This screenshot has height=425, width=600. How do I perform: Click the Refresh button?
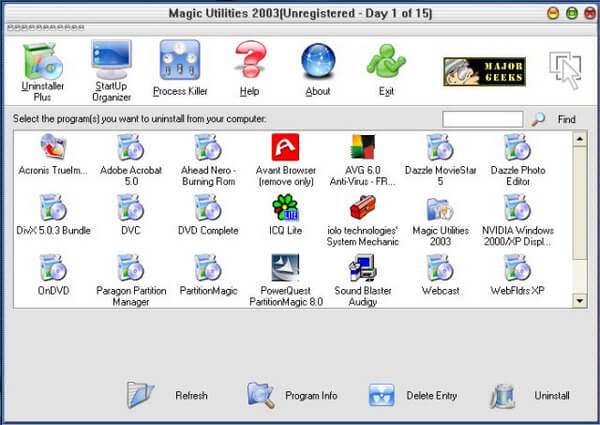167,395
